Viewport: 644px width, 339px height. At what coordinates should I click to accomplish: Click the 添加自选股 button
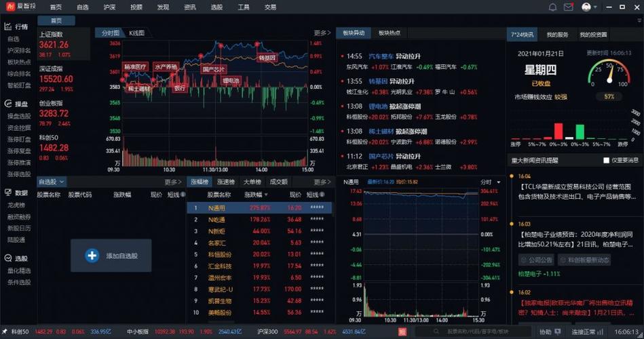click(x=111, y=256)
